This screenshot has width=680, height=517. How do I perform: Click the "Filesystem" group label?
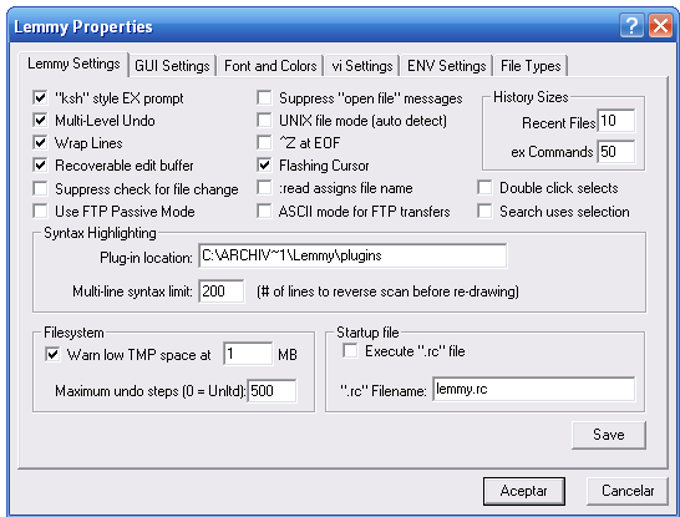click(x=74, y=333)
